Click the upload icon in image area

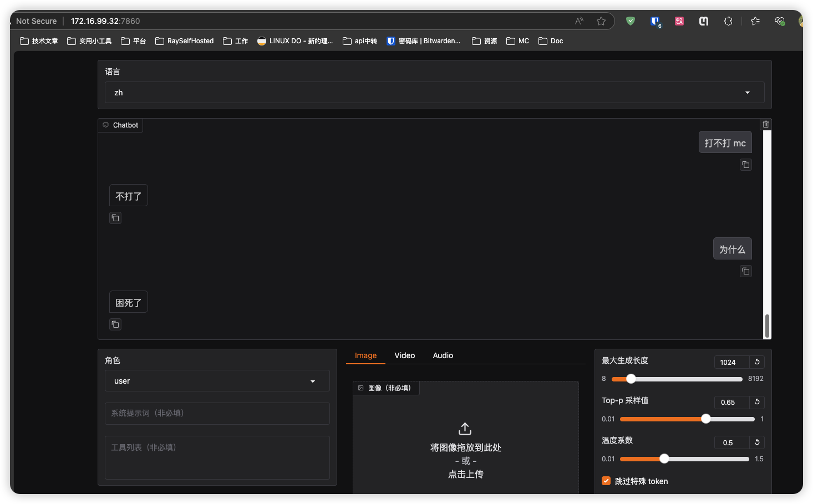tap(465, 429)
